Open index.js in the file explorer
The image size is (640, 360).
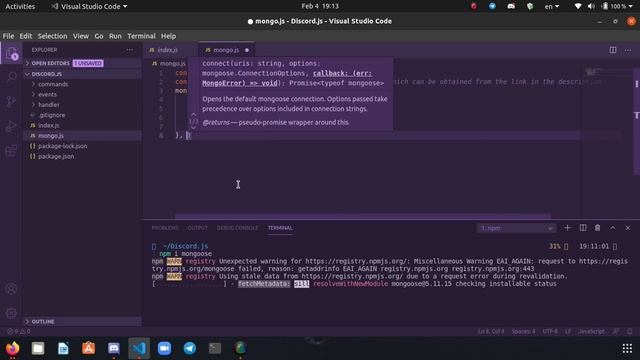83,125
